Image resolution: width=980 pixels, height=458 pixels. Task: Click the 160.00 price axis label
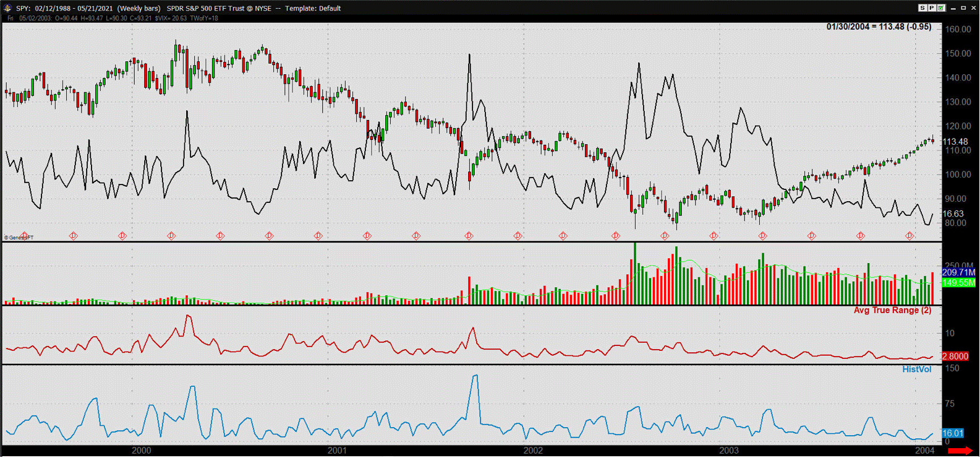coord(958,29)
